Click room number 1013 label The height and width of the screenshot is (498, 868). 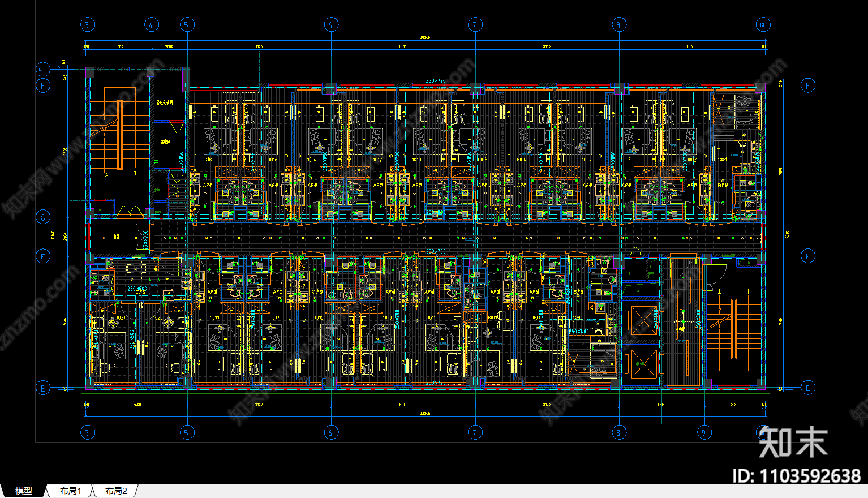(387, 318)
